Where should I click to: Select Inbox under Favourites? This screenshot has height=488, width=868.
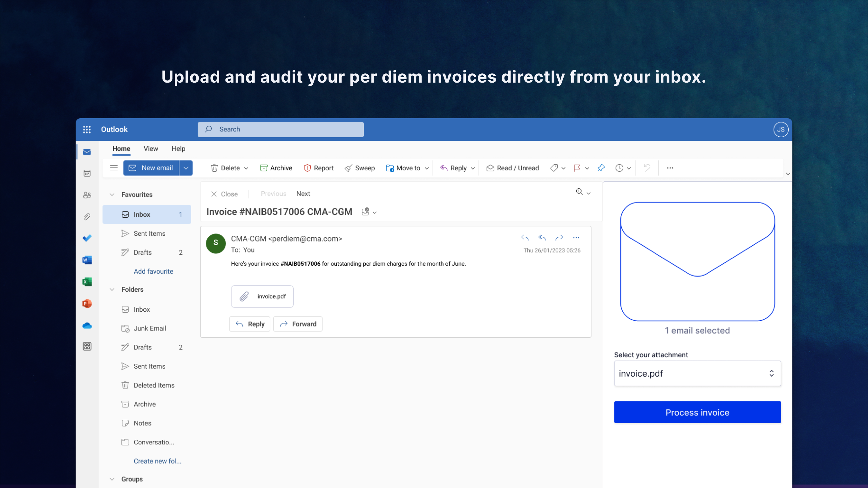(146, 214)
